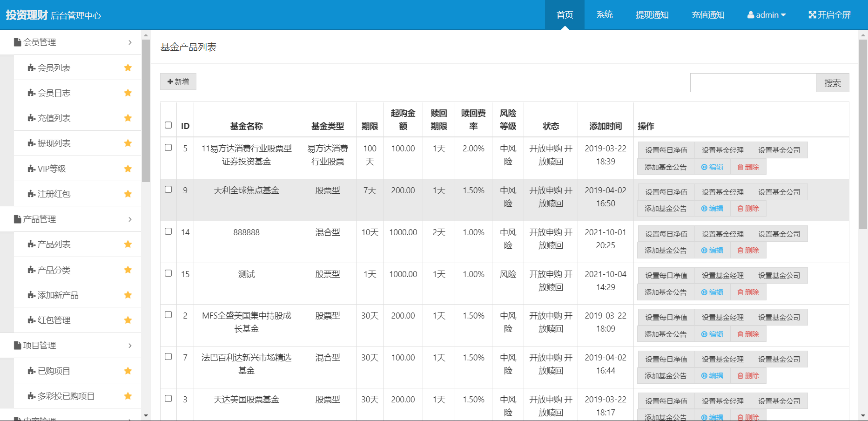The image size is (868, 421).
Task: Click the fullscreen arrows icon
Action: pyautogui.click(x=813, y=15)
